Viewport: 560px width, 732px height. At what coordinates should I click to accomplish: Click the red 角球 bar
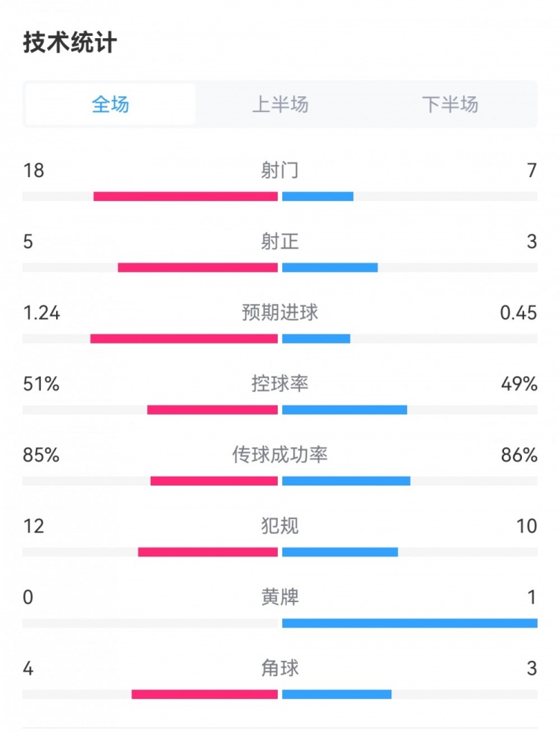tap(205, 694)
